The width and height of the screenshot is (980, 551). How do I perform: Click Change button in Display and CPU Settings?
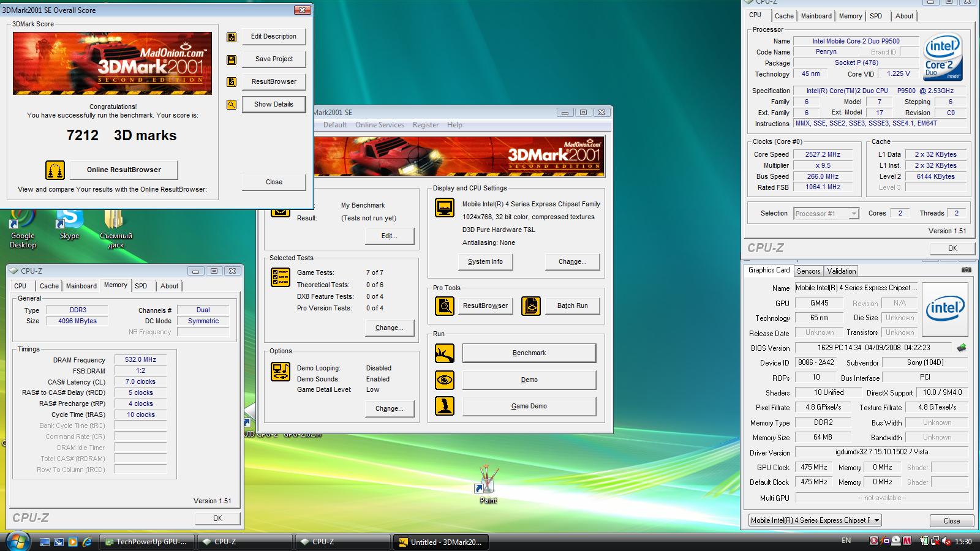(x=572, y=262)
